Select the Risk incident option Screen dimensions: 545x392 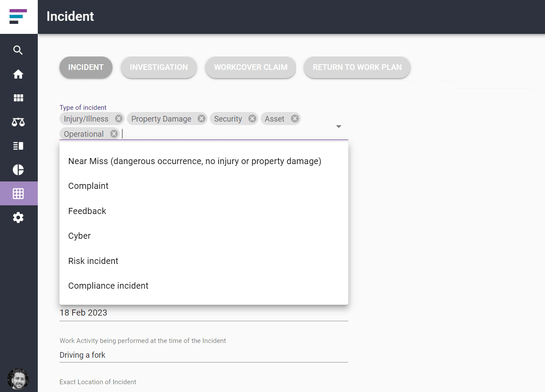tap(204, 261)
